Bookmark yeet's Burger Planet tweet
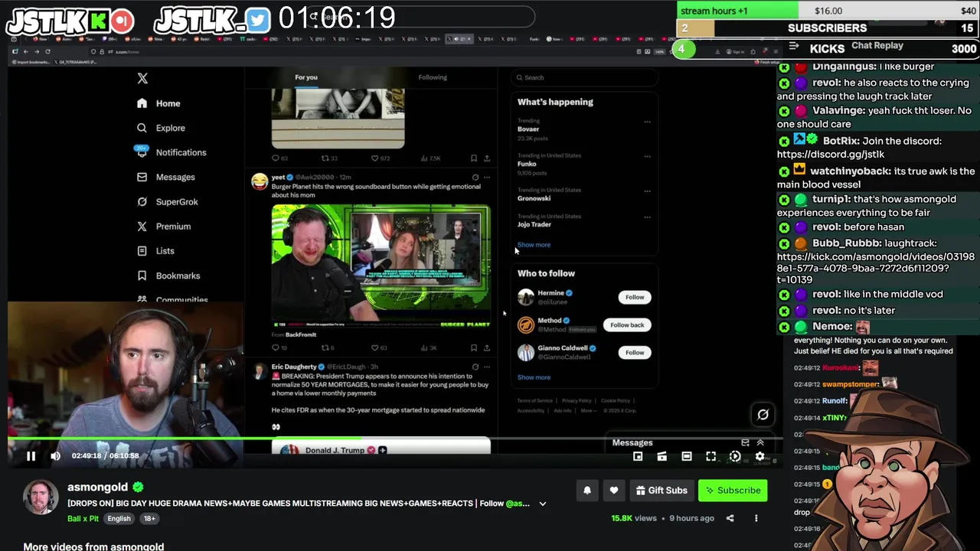Image resolution: width=980 pixels, height=551 pixels. 474,347
